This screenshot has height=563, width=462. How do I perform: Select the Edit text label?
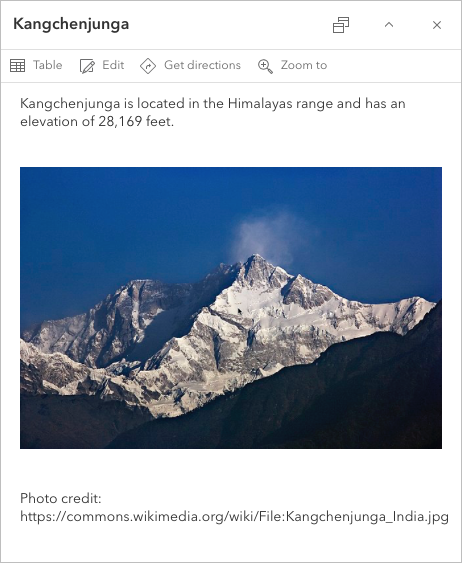[x=113, y=65]
